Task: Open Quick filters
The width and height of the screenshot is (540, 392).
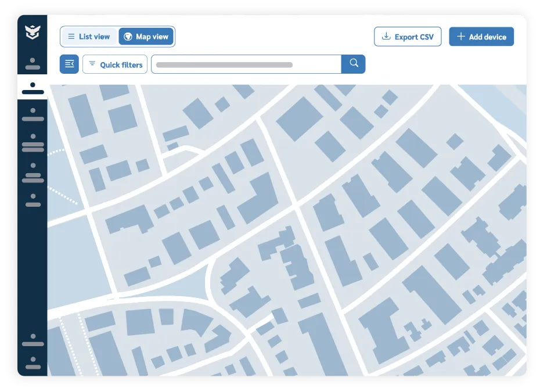Action: click(115, 64)
